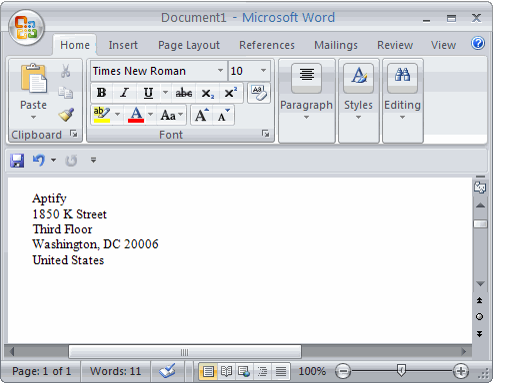Open the Office Button menu
Image resolution: width=528 pixels, height=391 pixels.
click(x=27, y=28)
